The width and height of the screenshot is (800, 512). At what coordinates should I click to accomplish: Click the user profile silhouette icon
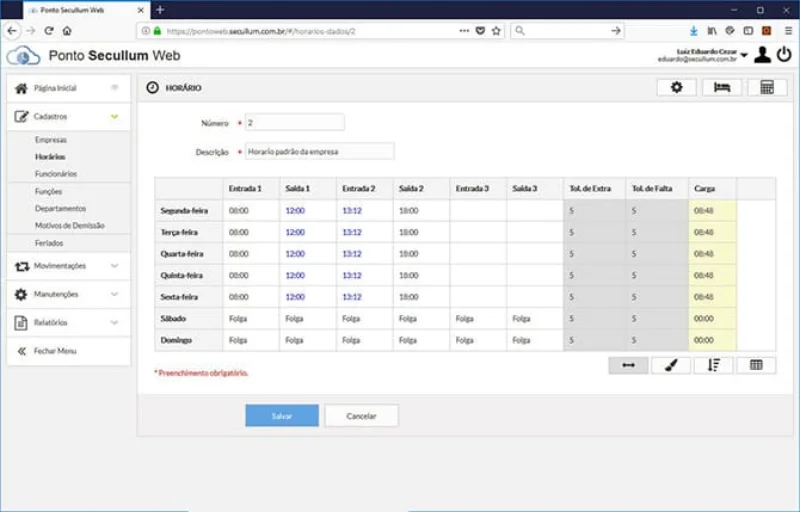point(762,54)
